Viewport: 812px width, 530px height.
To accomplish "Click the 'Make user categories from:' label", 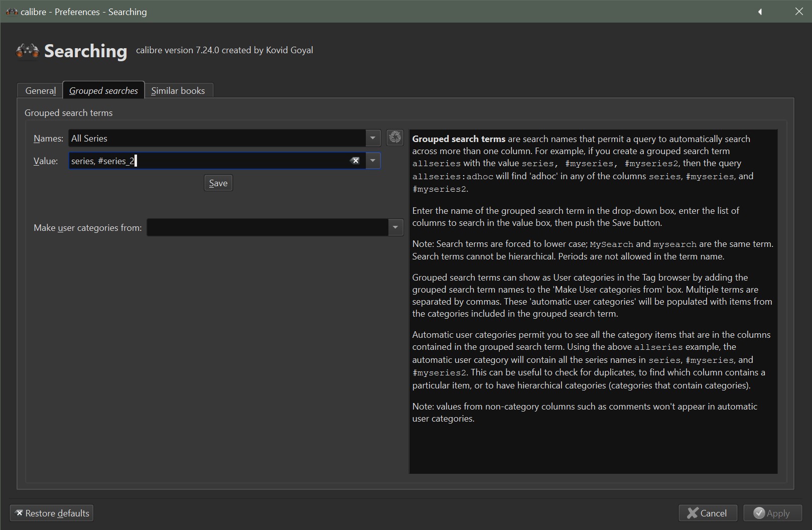I will [x=88, y=228].
